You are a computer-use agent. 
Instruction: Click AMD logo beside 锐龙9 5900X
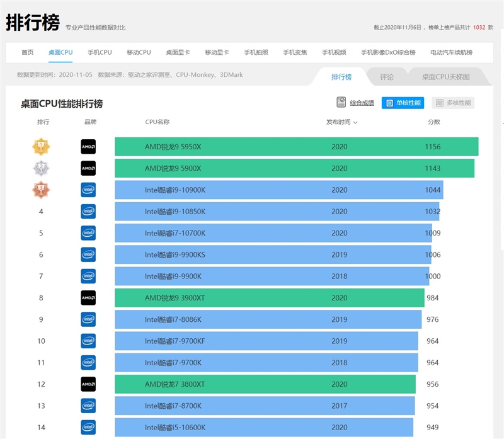coord(88,168)
